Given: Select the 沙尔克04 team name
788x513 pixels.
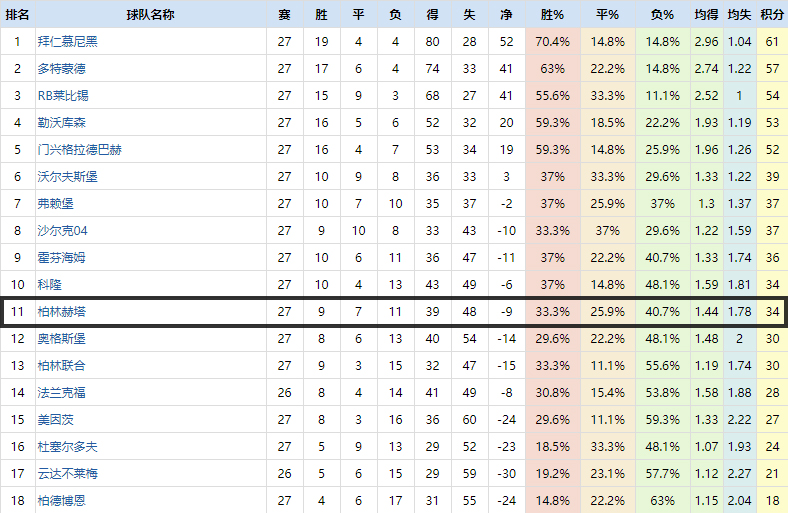Looking at the screenshot, I should coord(63,231).
